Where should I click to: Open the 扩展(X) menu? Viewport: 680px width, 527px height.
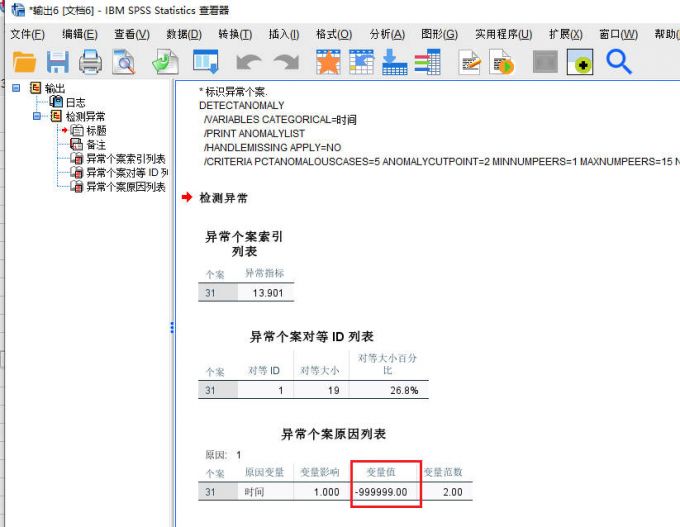[566, 34]
